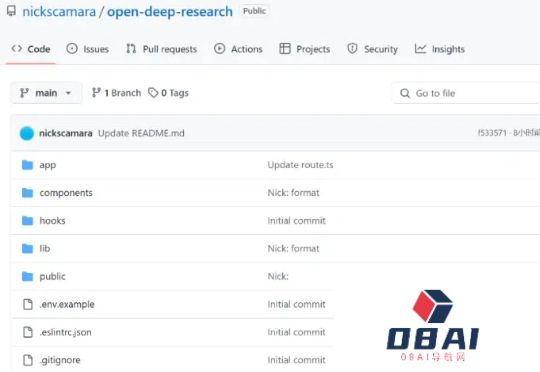The width and height of the screenshot is (540, 372).
Task: Open the nickscamara owner link
Action: coord(59,12)
